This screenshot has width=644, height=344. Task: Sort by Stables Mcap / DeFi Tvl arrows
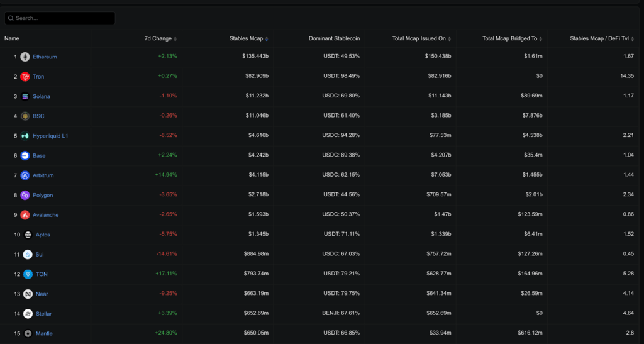tap(633, 39)
